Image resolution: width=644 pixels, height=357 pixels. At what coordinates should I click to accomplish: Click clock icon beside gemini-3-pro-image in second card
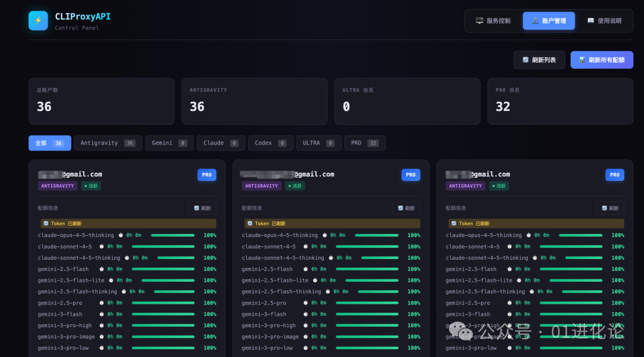[x=305, y=337]
